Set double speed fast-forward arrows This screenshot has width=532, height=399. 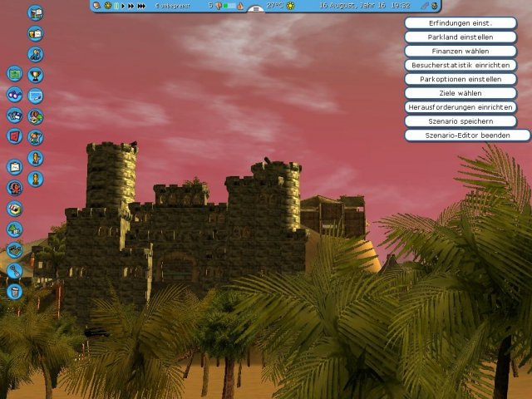(x=131, y=6)
